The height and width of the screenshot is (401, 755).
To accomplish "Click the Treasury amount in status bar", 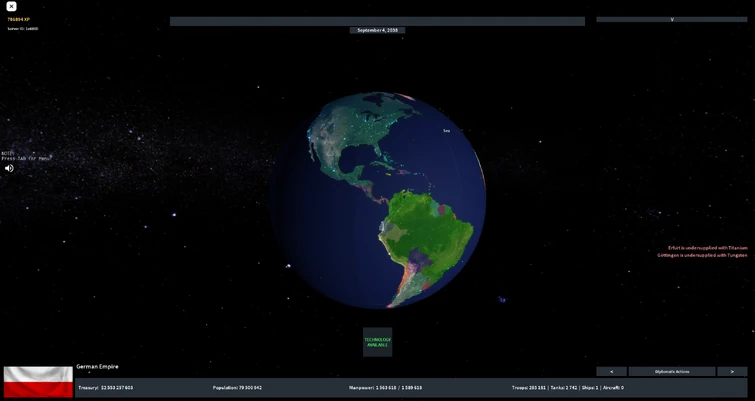I will [x=105, y=388].
